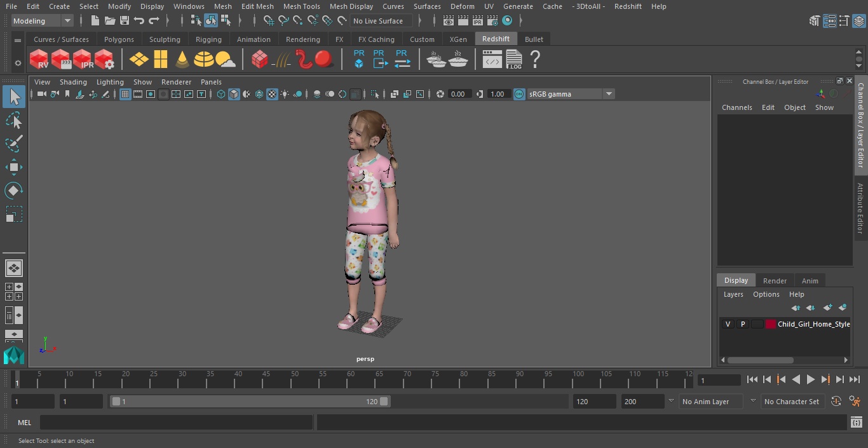Step to next key button
Viewport: 868px width, 448px height.
825,379
